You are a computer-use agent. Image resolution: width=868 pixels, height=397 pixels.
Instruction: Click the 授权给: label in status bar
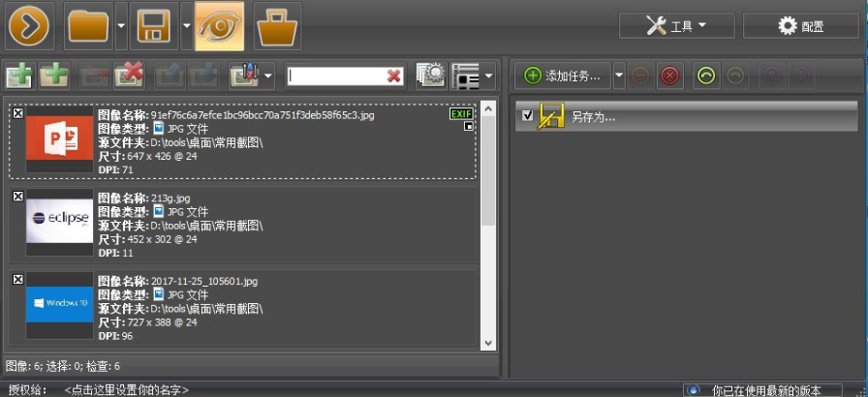pyautogui.click(x=28, y=390)
